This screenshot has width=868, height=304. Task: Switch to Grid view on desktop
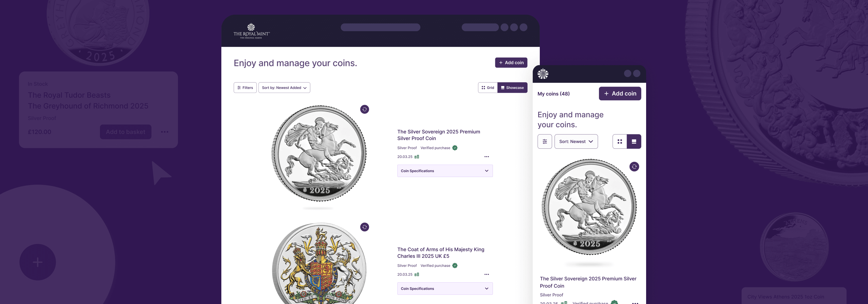coord(488,88)
